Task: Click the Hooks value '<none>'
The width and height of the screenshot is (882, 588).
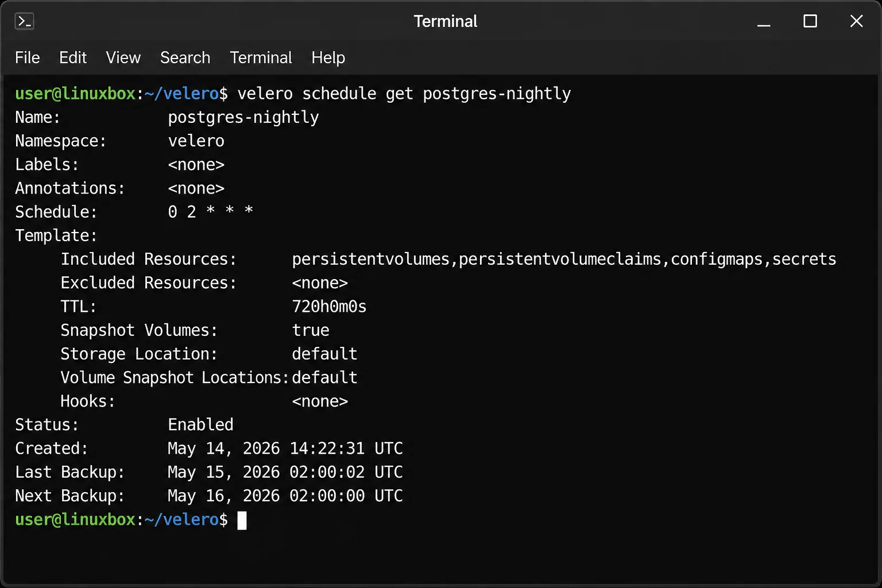Action: [x=320, y=401]
